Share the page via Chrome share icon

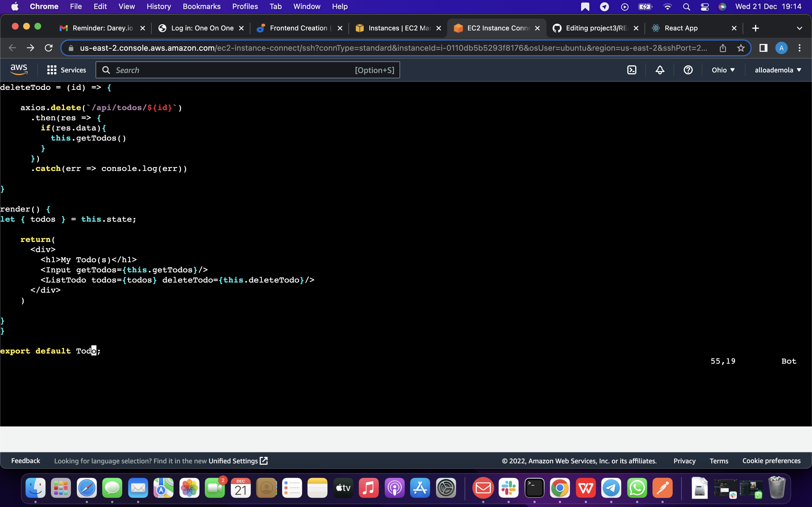723,48
